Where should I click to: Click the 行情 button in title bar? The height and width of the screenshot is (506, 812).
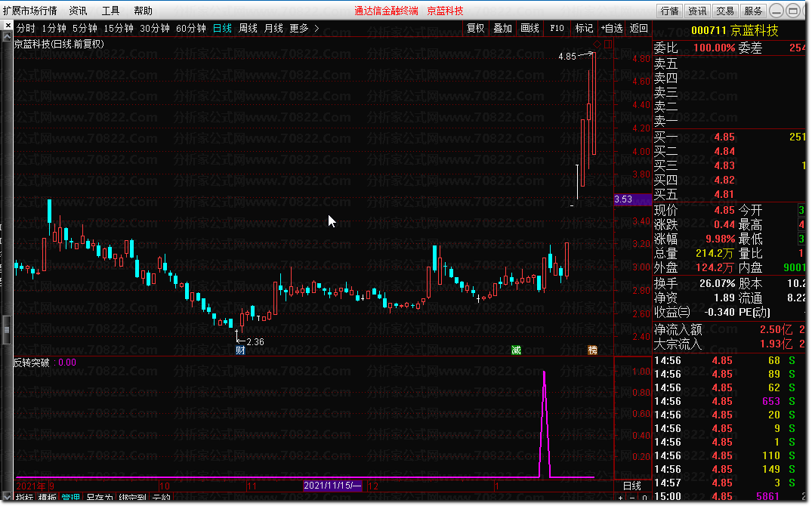click(x=669, y=11)
